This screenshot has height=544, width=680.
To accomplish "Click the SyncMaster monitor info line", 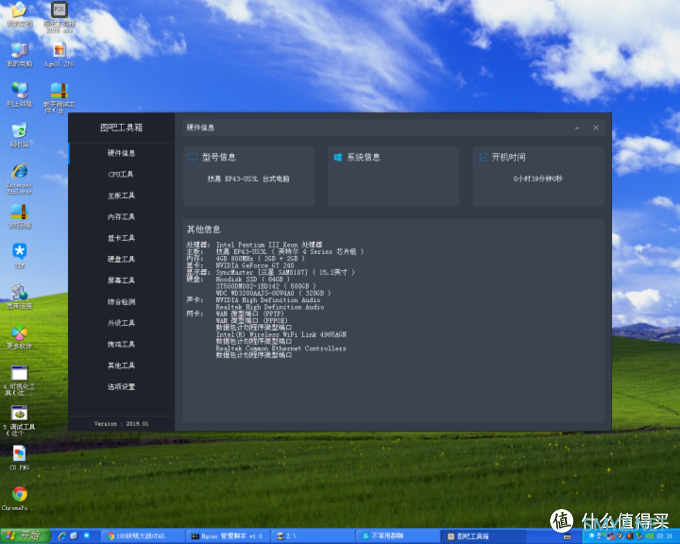I will click(285, 272).
